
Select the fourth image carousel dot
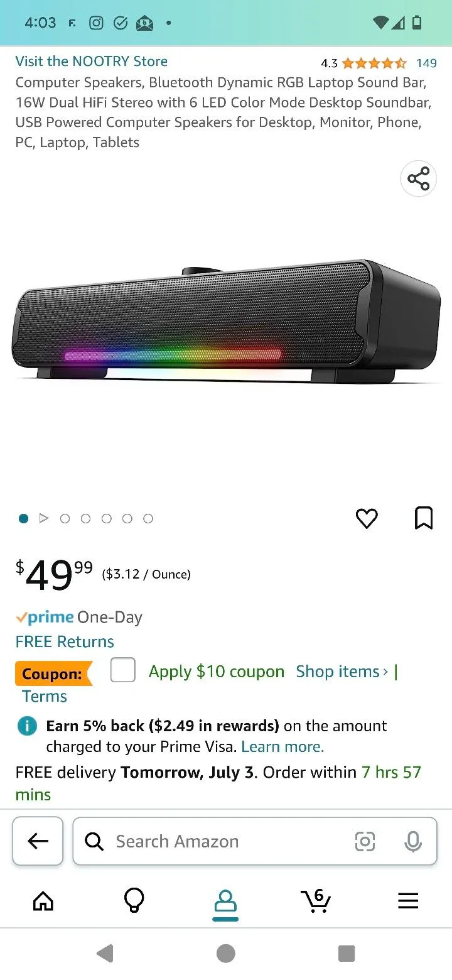pos(107,518)
